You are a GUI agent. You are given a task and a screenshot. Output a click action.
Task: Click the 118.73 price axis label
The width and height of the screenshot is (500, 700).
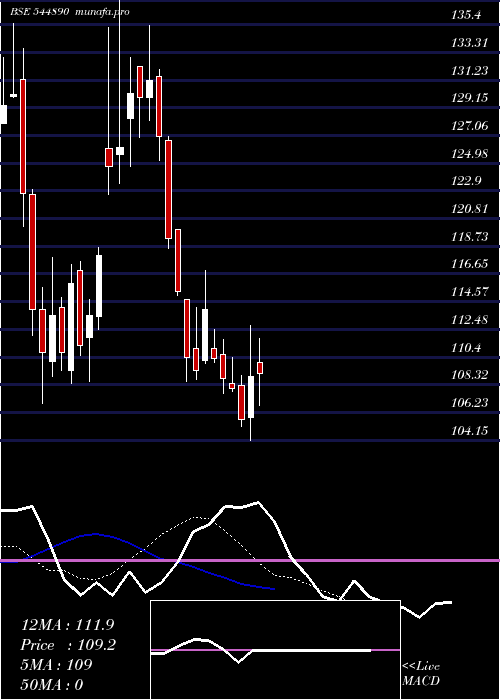[x=470, y=237]
